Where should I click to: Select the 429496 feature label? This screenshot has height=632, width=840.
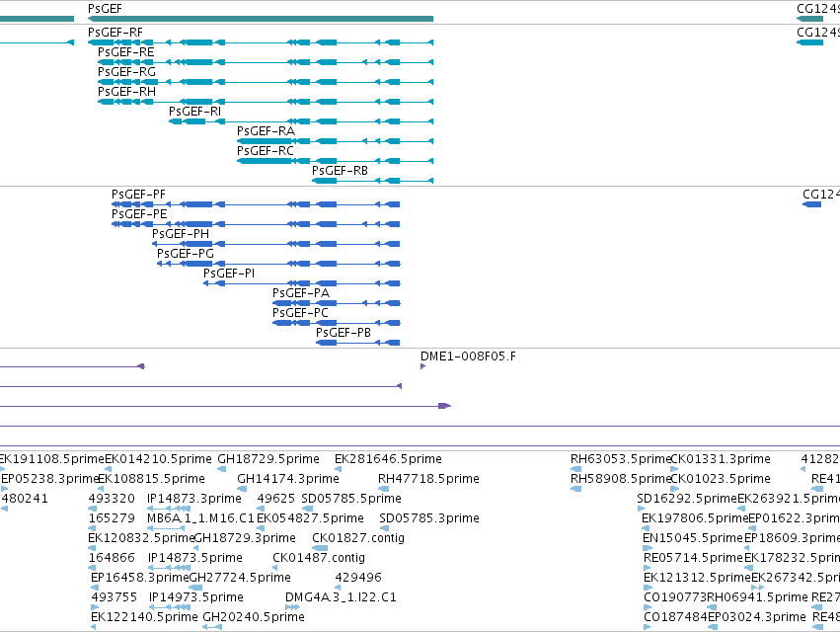358,579
